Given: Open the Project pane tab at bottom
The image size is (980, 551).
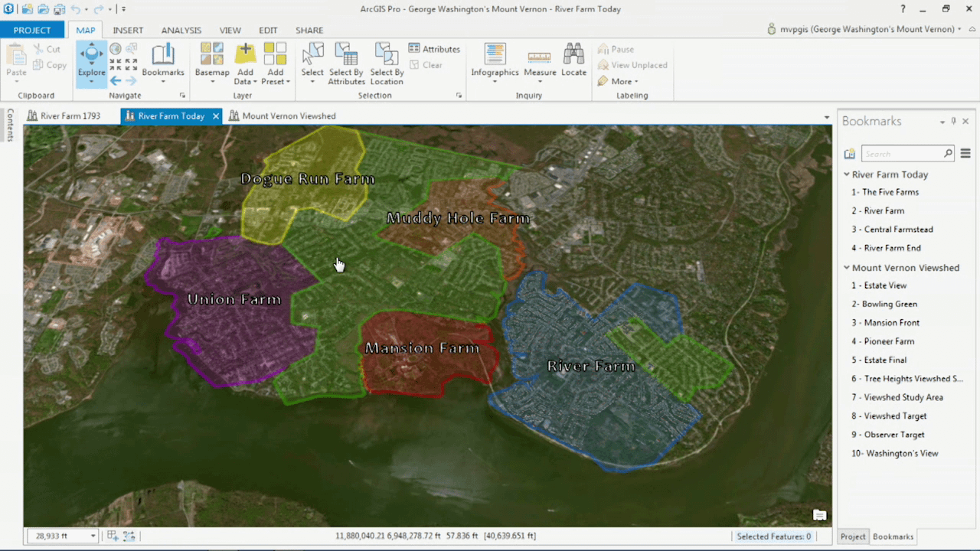Looking at the screenshot, I should tap(853, 536).
